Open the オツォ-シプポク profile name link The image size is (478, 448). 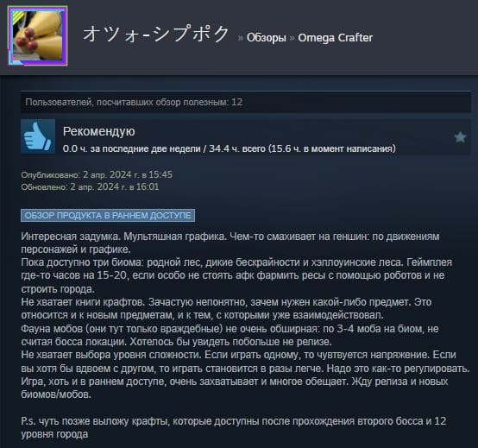pyautogui.click(x=156, y=34)
